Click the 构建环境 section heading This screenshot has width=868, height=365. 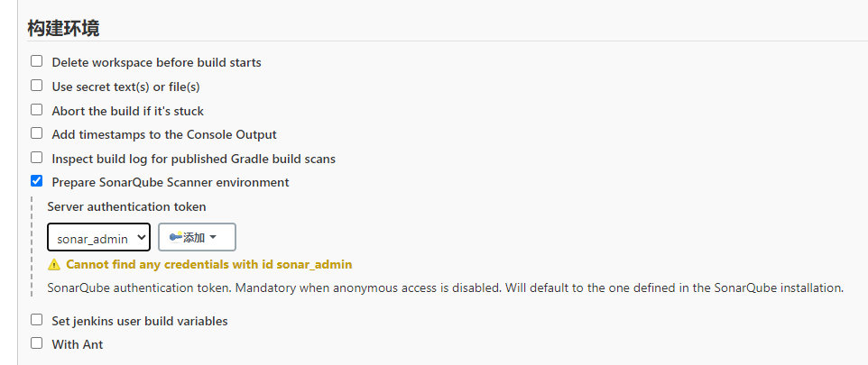pyautogui.click(x=64, y=28)
